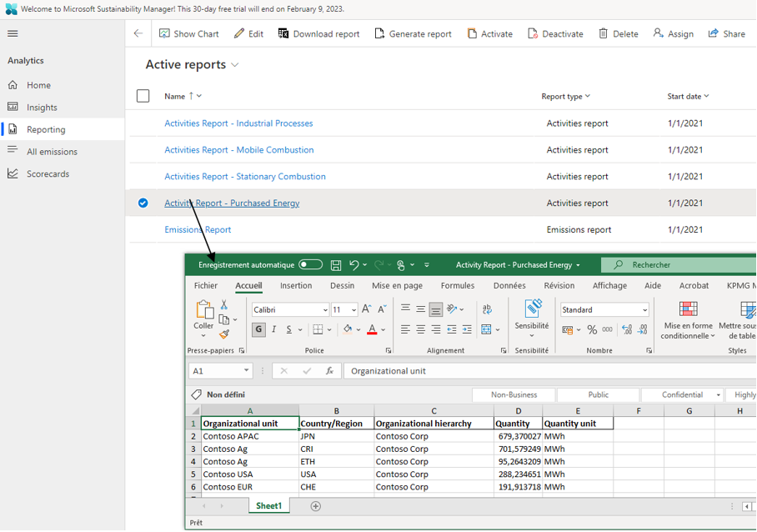Insert a function using the fx icon
The image size is (757, 532).
[330, 371]
